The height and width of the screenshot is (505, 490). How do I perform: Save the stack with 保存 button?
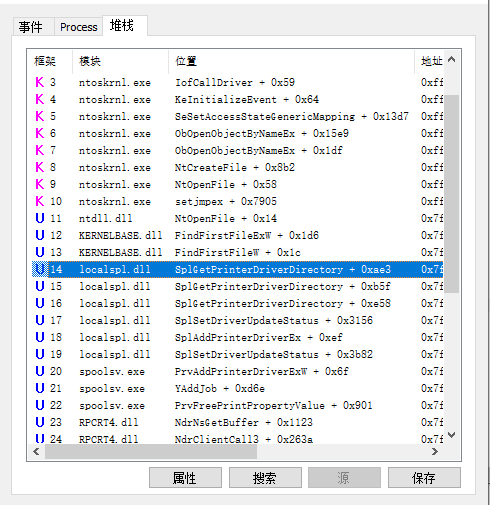coord(424,478)
